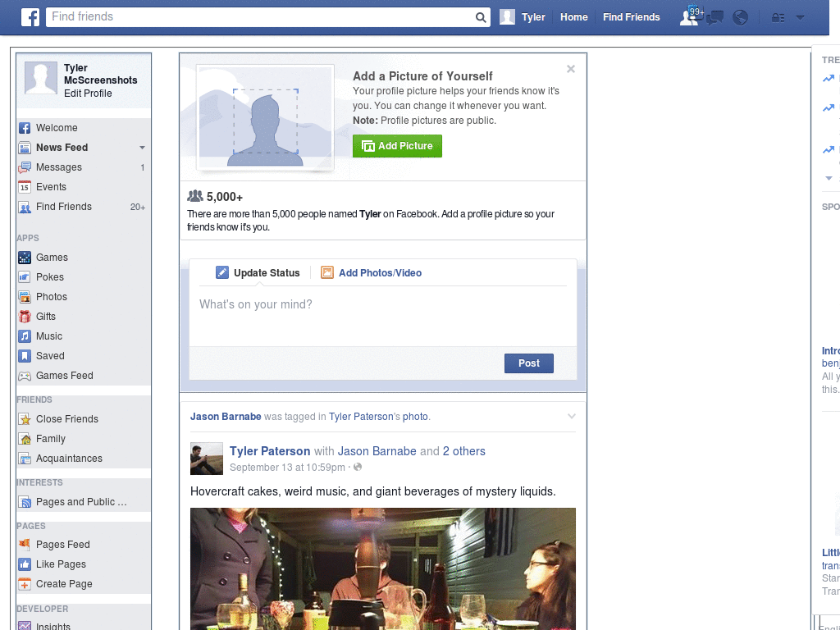The image size is (840, 630).
Task: Click the blue Post button
Action: (x=529, y=363)
